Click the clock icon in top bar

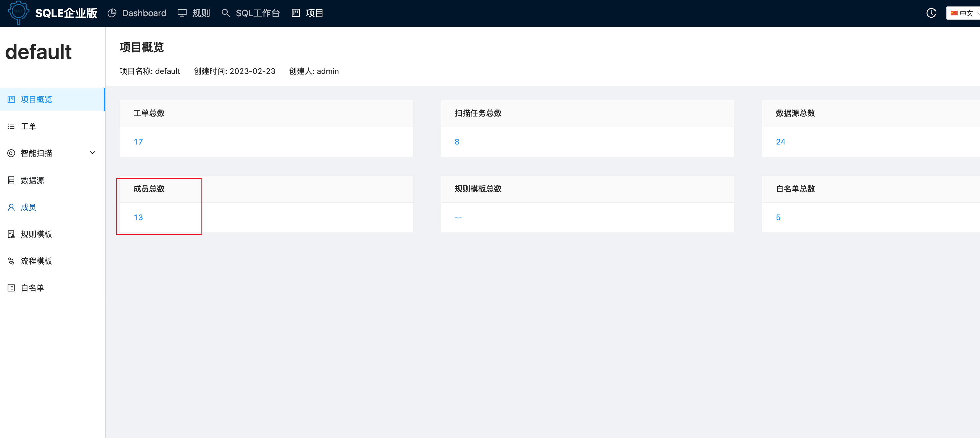tap(931, 13)
